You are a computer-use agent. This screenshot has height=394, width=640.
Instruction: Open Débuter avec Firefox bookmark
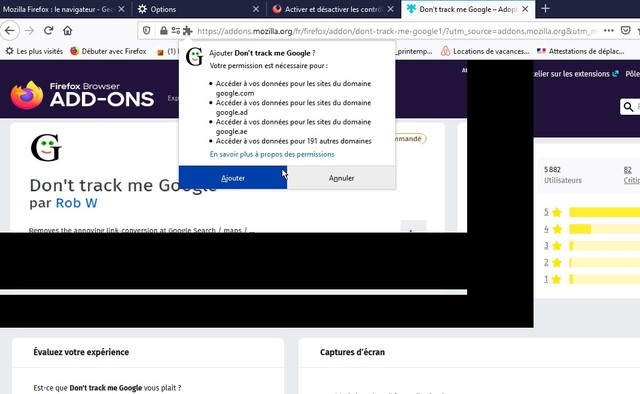108,51
